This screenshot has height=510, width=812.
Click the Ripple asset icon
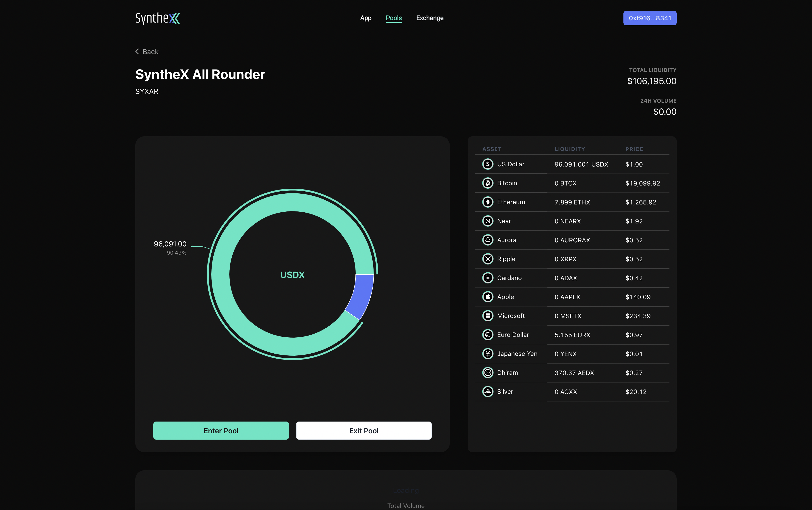[x=487, y=259]
